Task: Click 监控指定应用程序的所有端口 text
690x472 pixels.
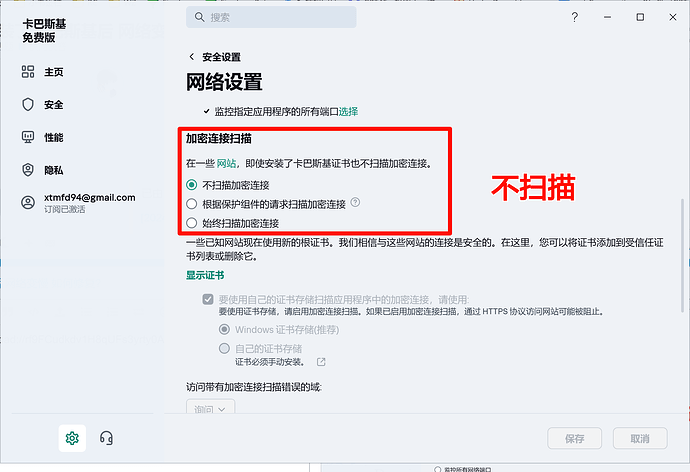Action: click(x=276, y=112)
